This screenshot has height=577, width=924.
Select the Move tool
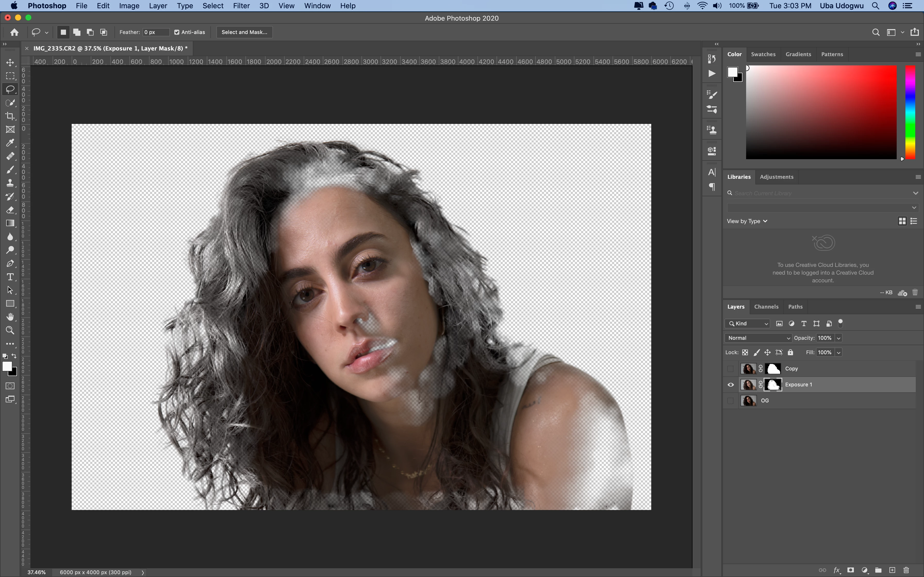[10, 62]
